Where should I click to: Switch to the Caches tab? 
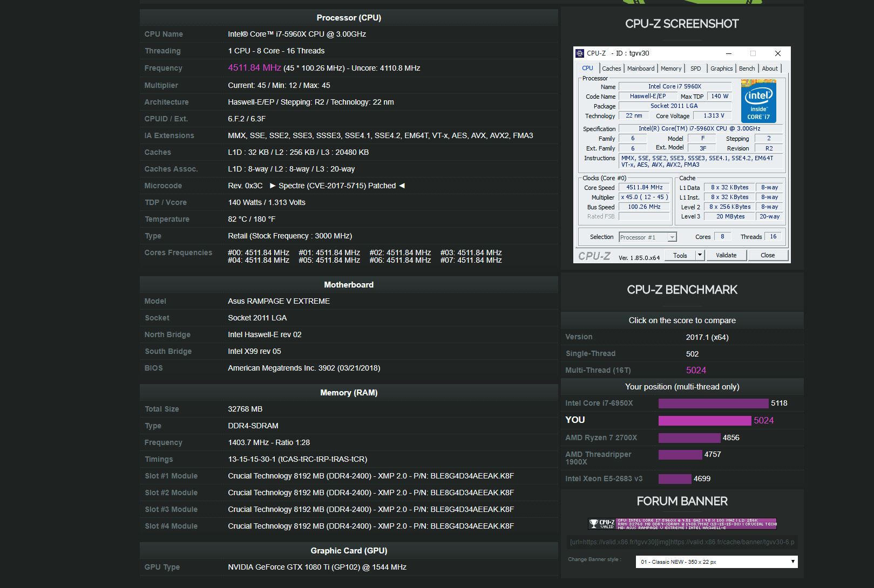pyautogui.click(x=612, y=69)
